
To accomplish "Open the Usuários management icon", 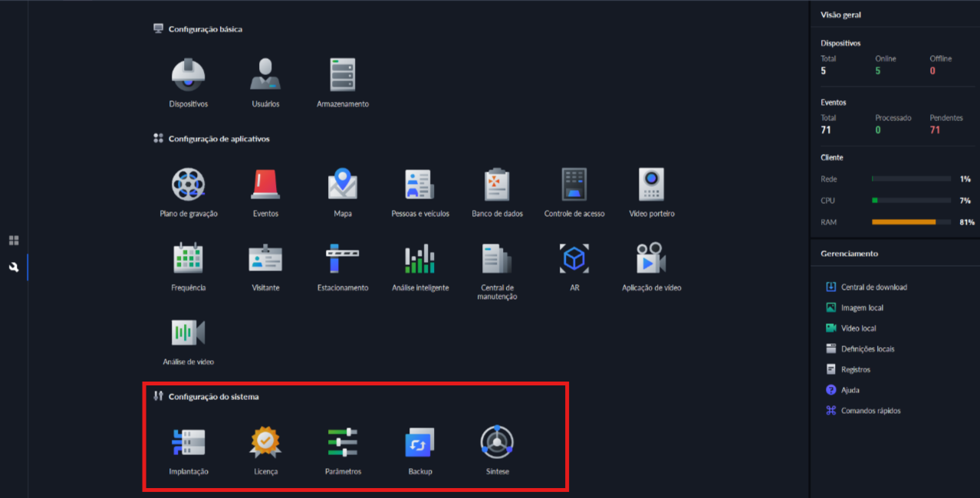I will (265, 75).
